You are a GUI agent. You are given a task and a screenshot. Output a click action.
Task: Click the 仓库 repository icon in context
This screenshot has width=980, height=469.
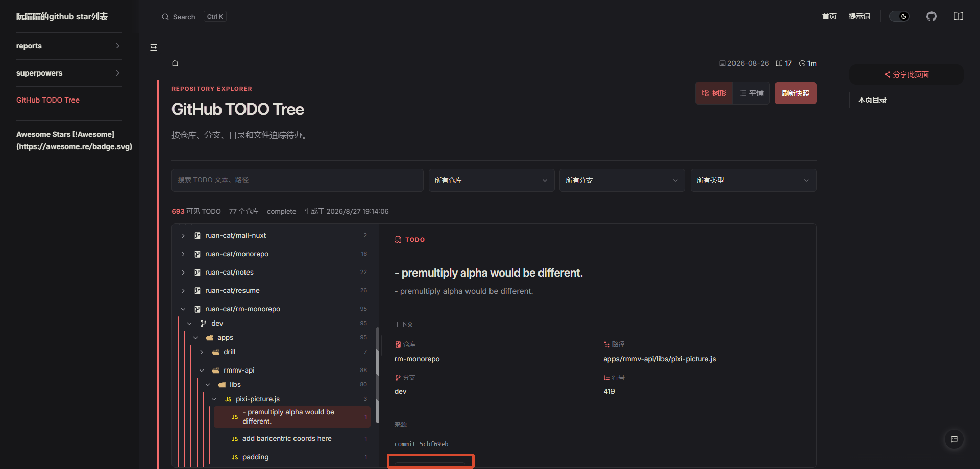(398, 344)
